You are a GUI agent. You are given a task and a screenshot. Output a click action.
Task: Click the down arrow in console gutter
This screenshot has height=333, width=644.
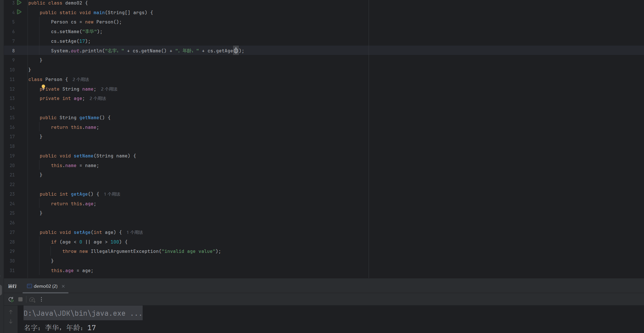click(x=11, y=321)
